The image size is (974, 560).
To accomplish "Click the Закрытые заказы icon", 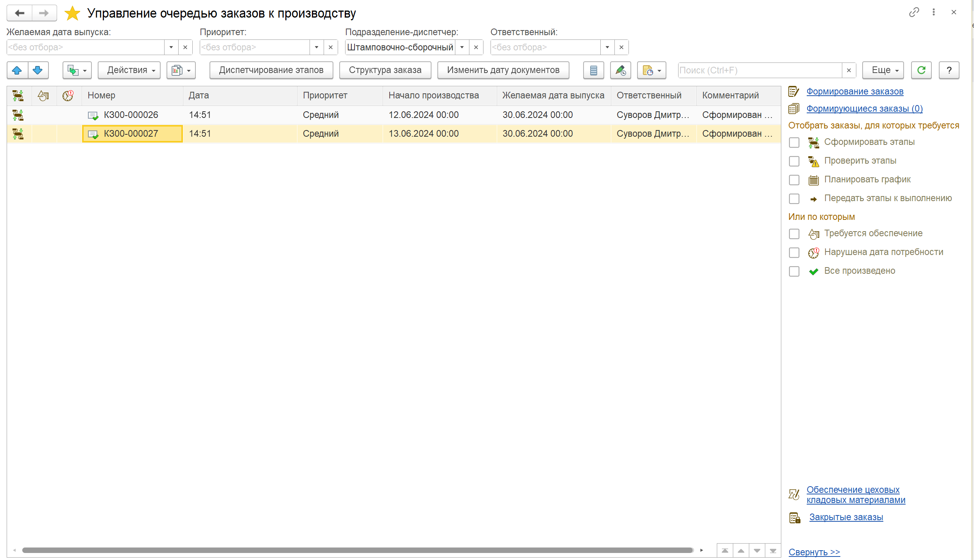I will (x=795, y=518).
